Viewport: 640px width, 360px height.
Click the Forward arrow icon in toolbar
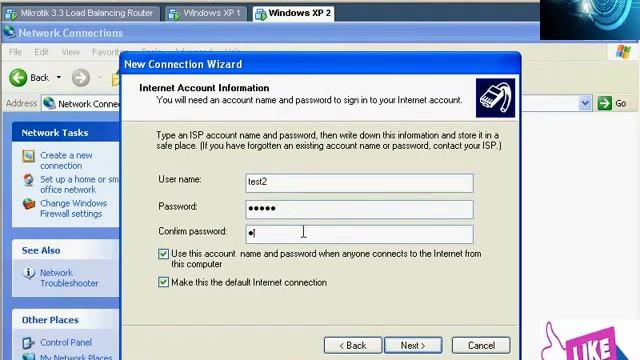pos(81,78)
